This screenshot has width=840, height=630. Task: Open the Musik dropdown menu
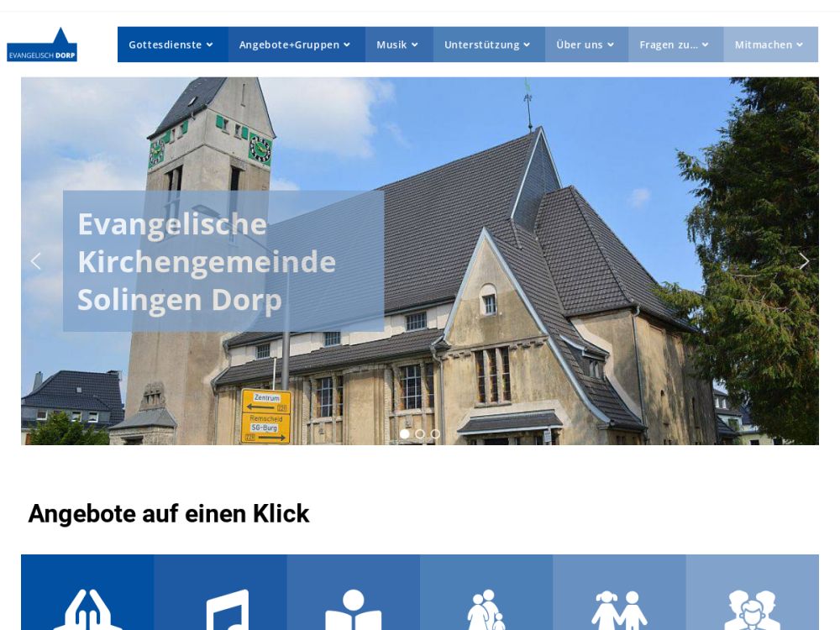(398, 45)
